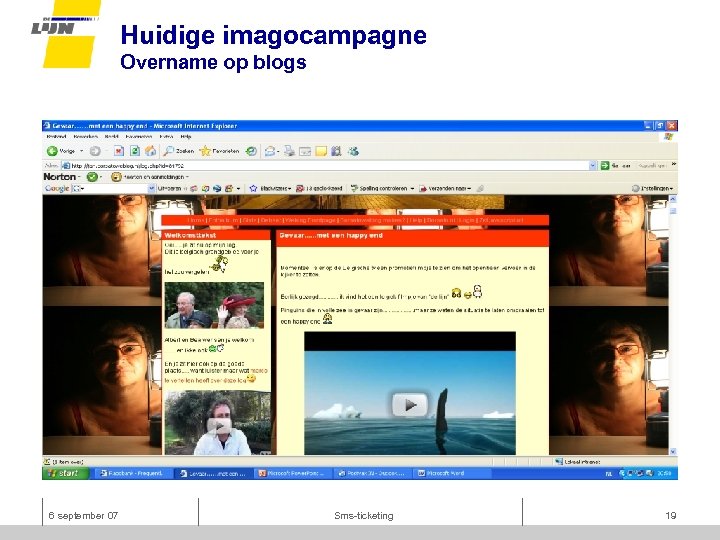Play the sidebar video of man in white shirt
Screen dimensions: 720x540
click(x=219, y=426)
